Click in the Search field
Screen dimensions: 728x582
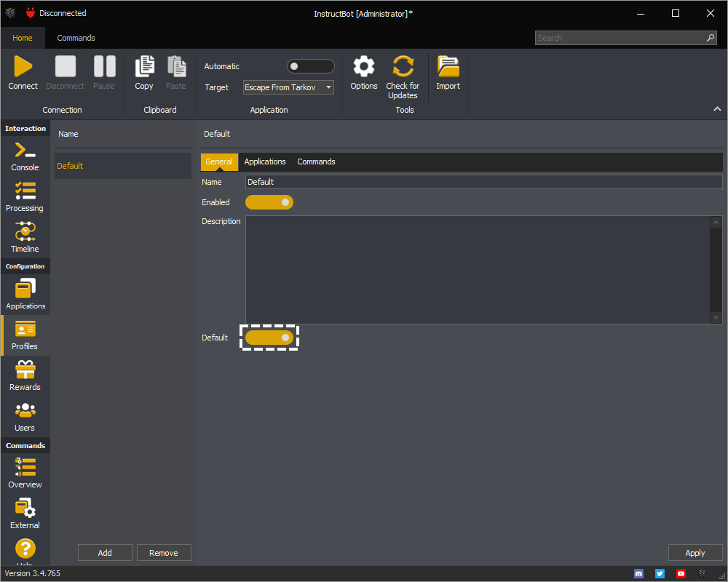(x=620, y=38)
